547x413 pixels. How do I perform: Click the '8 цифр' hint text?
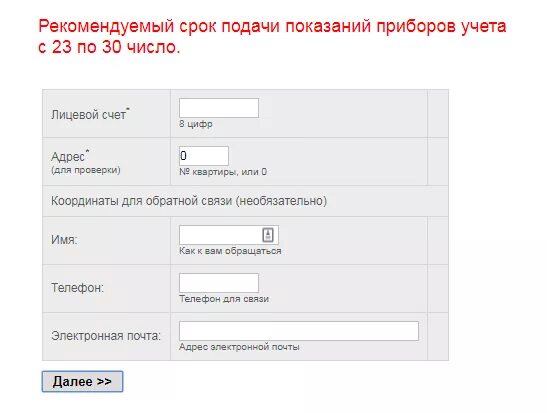coord(196,124)
